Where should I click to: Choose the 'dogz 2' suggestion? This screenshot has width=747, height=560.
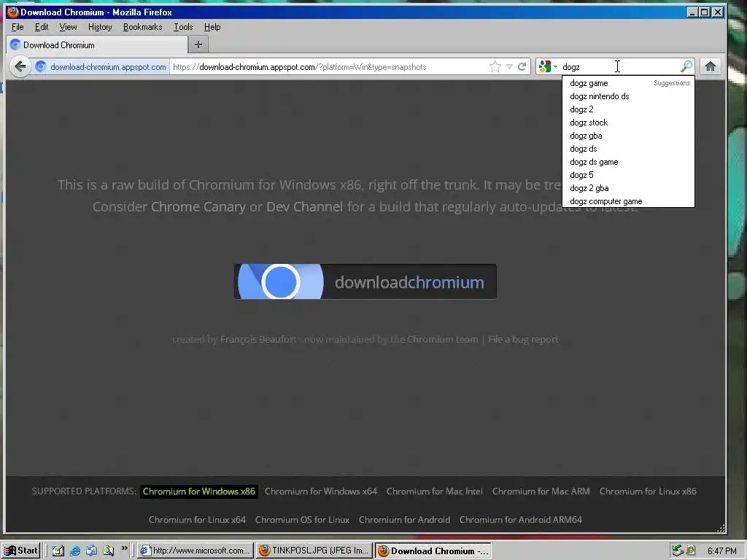point(628,109)
